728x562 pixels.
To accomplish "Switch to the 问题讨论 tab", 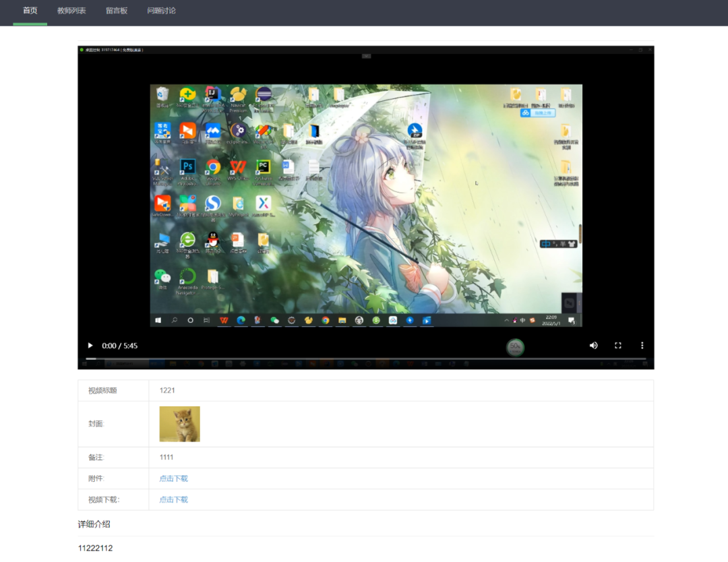I will (x=161, y=11).
